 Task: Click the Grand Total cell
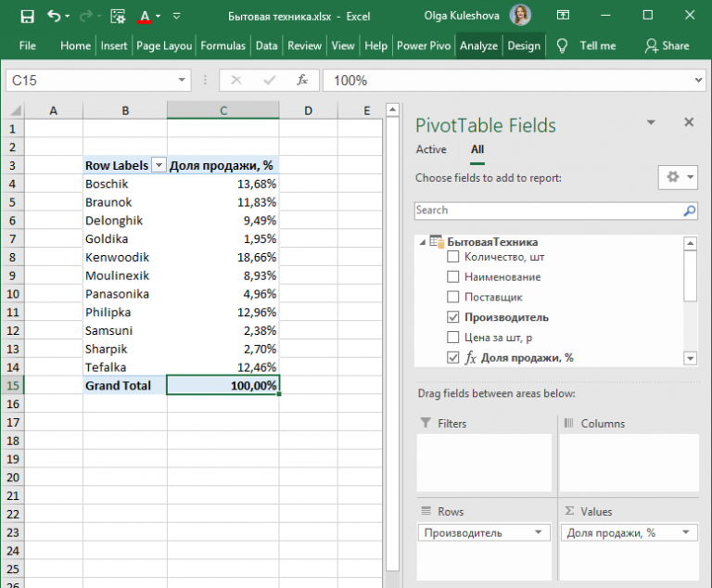pos(125,386)
